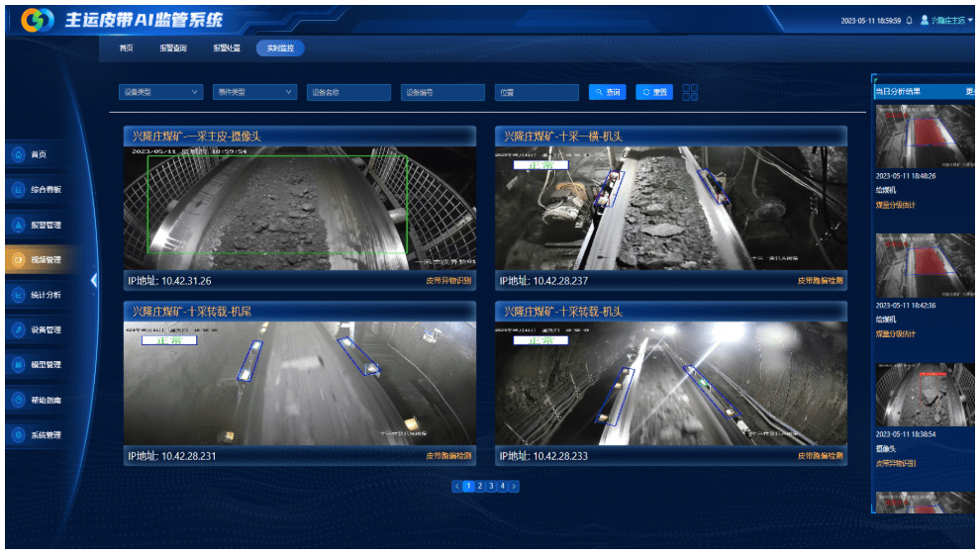This screenshot has width=980, height=554.
Task: Collapse the left sidebar with arrow handle
Action: tap(94, 280)
